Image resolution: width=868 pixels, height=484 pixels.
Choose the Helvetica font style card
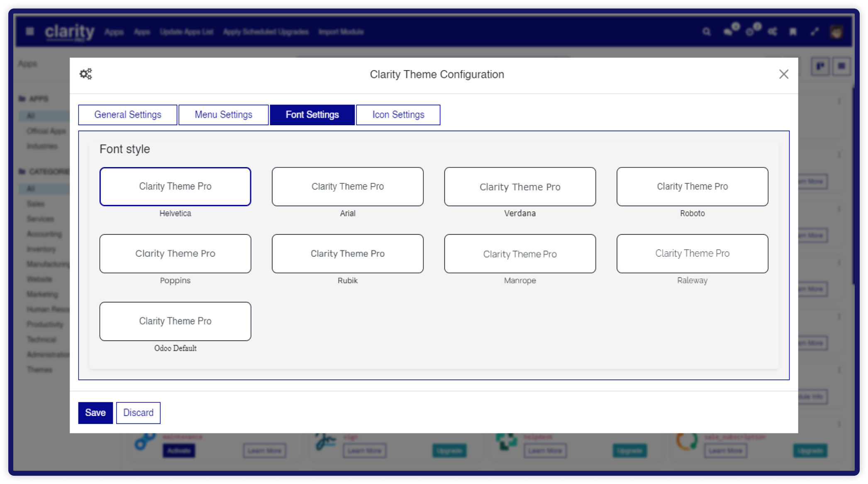(175, 187)
